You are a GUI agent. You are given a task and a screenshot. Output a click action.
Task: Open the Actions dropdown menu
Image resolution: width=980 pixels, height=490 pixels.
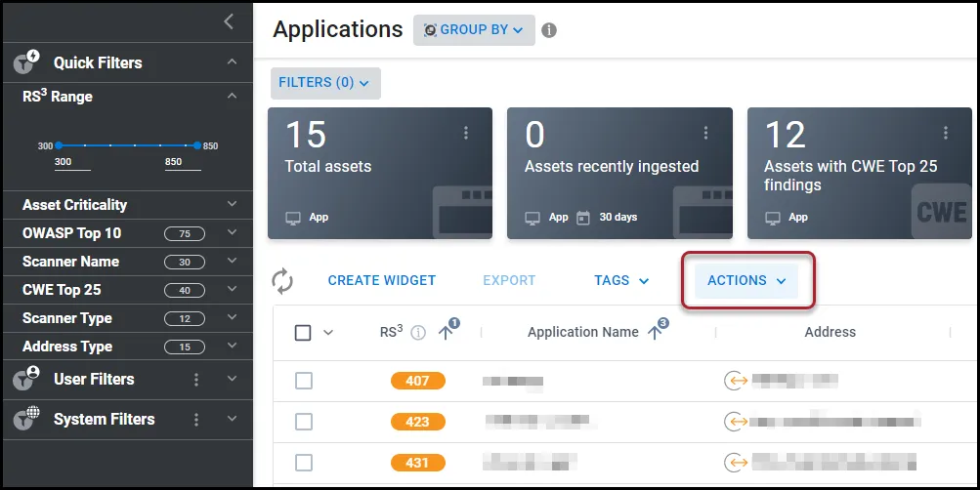tap(746, 280)
